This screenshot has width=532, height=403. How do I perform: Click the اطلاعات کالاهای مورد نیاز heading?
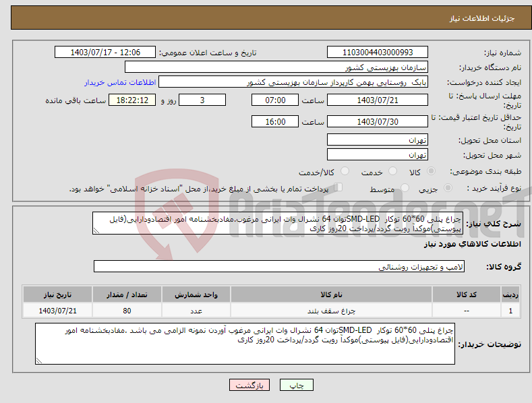[472, 244]
